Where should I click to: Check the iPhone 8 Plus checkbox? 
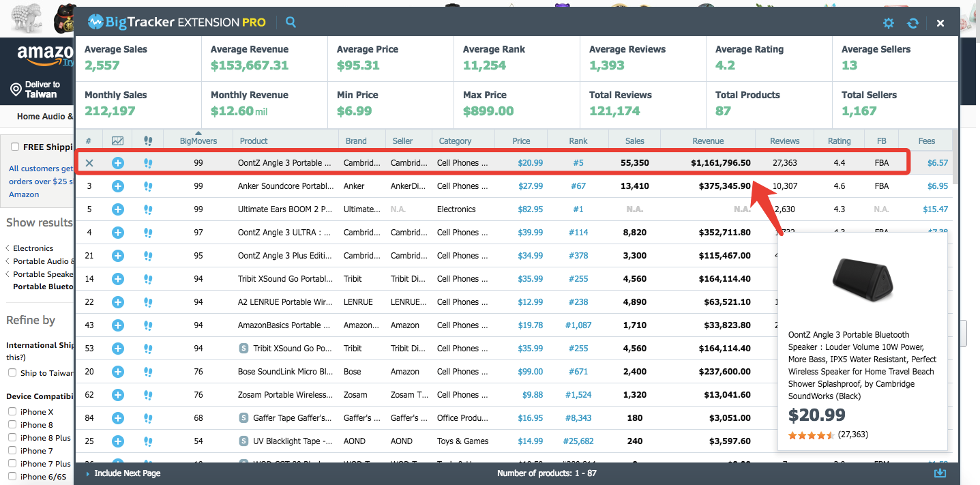point(12,438)
